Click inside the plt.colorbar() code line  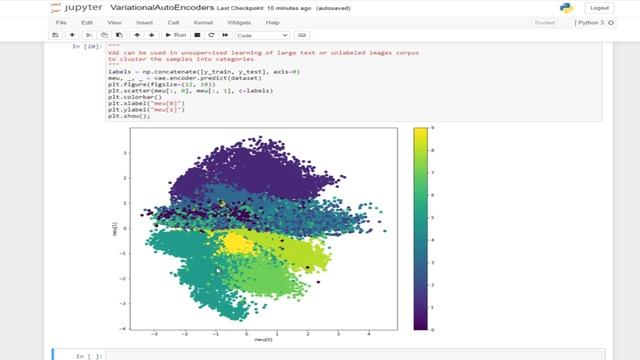tap(135, 97)
